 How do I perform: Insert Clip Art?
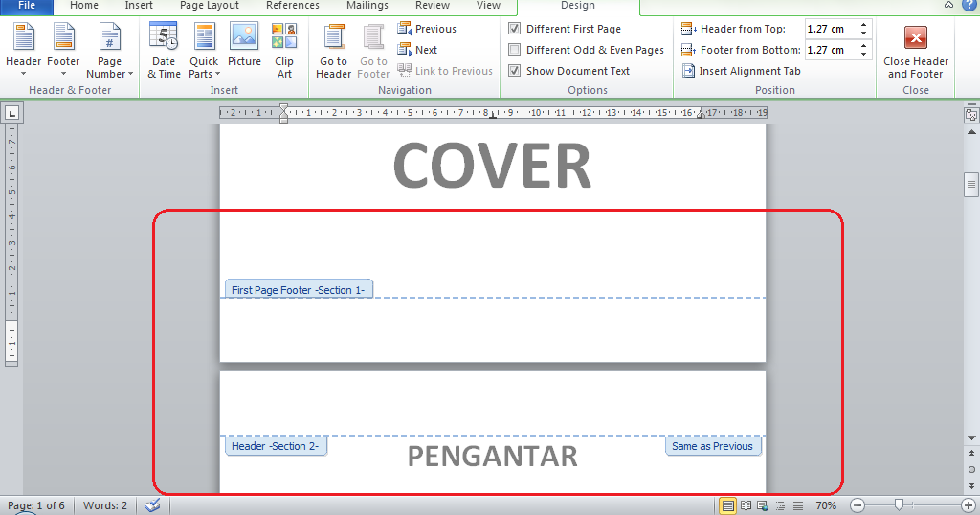(x=284, y=50)
